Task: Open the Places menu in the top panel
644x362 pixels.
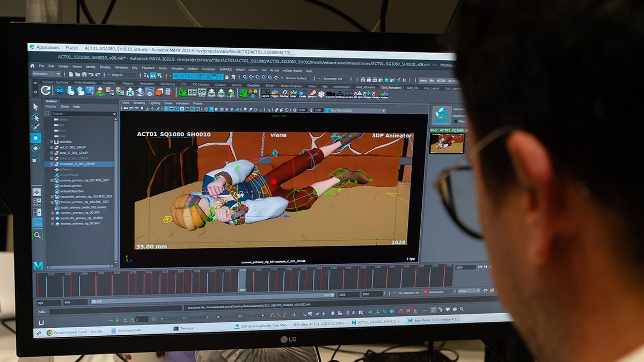Action: click(x=71, y=48)
